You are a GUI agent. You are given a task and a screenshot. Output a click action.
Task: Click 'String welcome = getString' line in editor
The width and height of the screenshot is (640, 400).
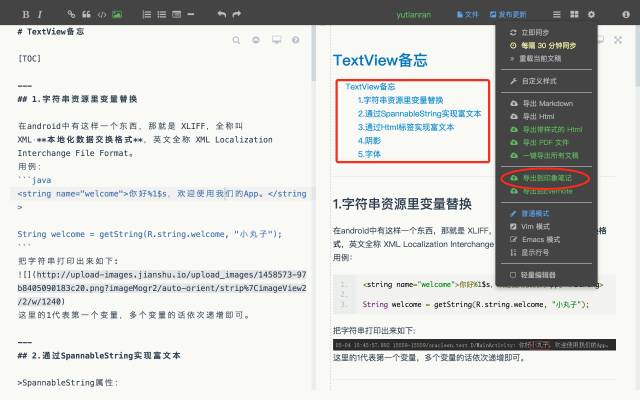(149, 234)
